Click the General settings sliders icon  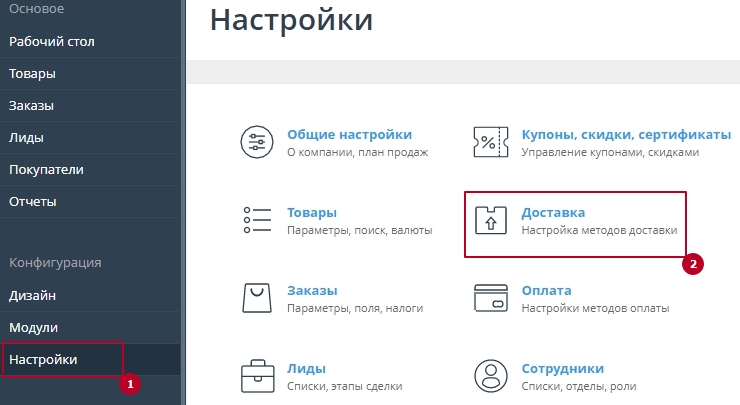pos(257,143)
